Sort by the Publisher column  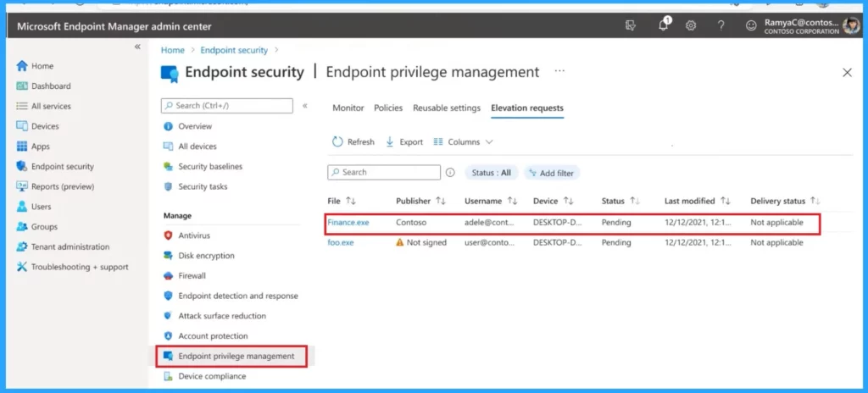420,201
